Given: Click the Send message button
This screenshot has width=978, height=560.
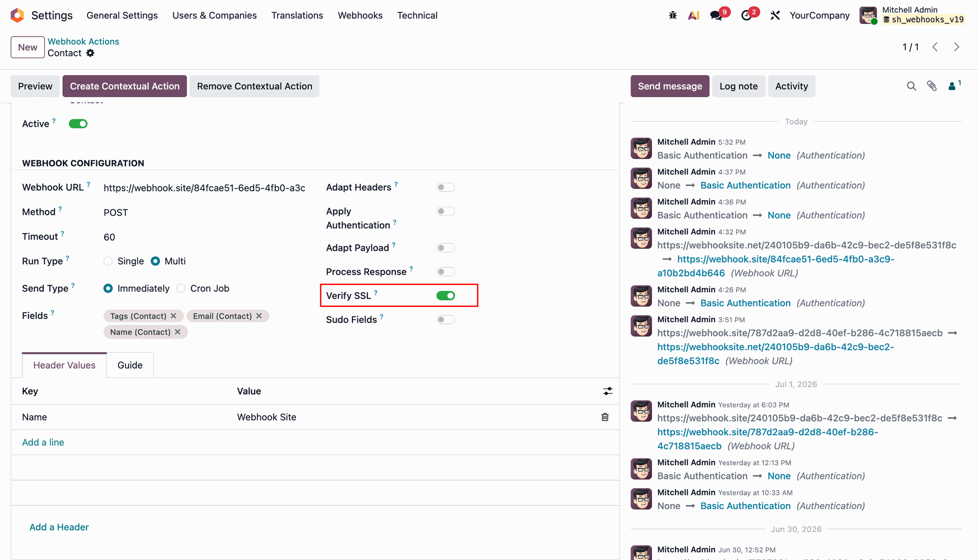Looking at the screenshot, I should pyautogui.click(x=670, y=86).
